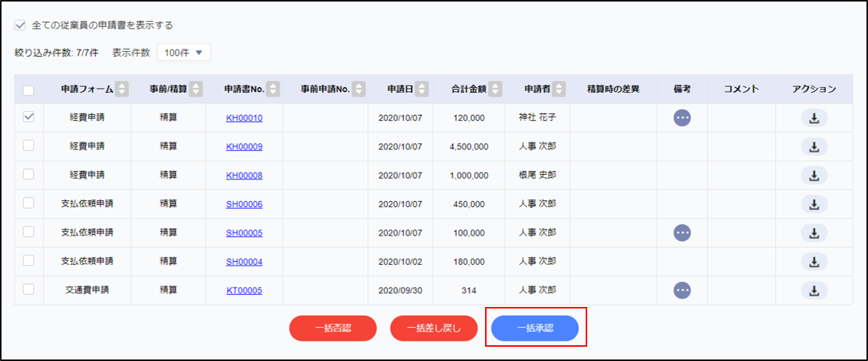Click the amount 180,000 cell
868x361 pixels.
point(469,262)
